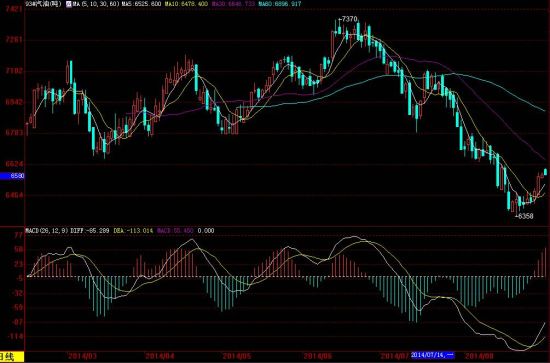
Task: Select the 93# gasoline contract title
Action: (x=43, y=4)
